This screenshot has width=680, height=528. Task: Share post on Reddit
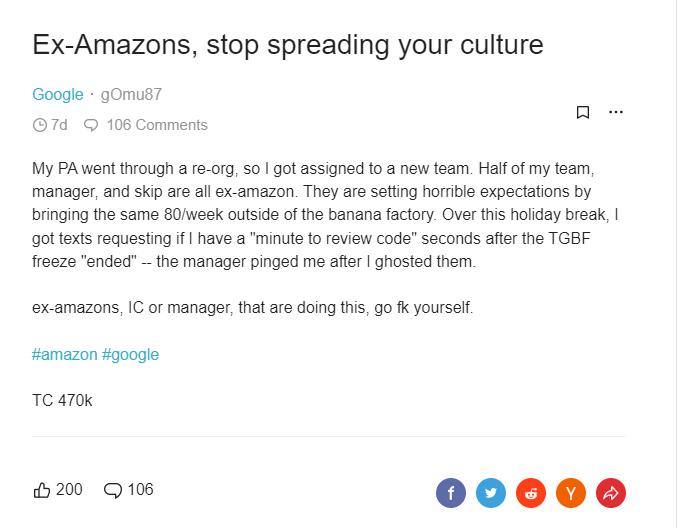click(x=530, y=492)
